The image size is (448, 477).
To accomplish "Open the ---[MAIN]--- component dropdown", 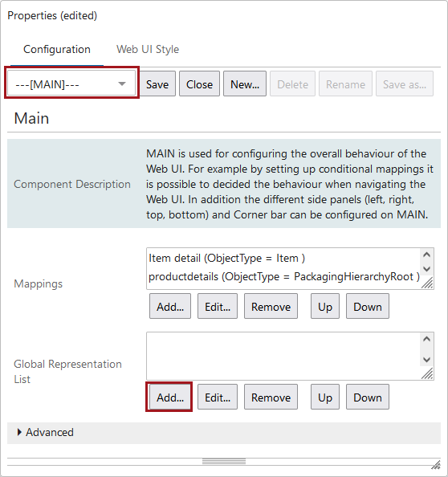I will (x=71, y=84).
